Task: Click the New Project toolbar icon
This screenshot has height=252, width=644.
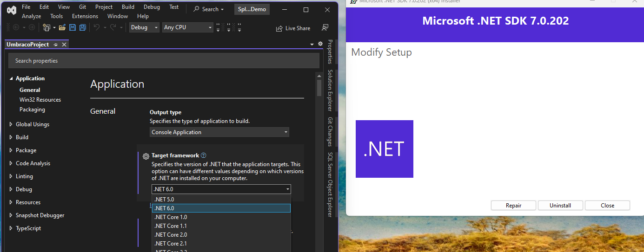Action: [x=46, y=27]
